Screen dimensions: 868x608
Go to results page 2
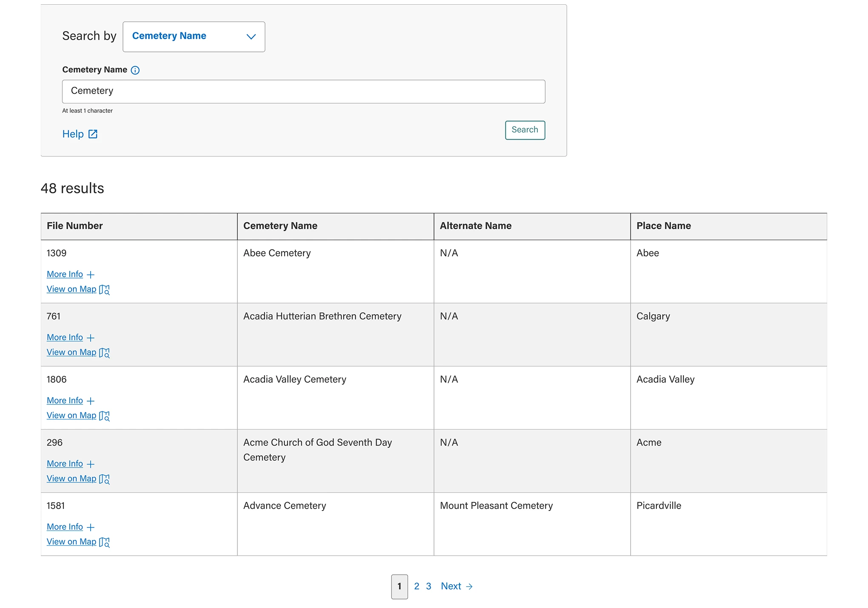(x=417, y=586)
